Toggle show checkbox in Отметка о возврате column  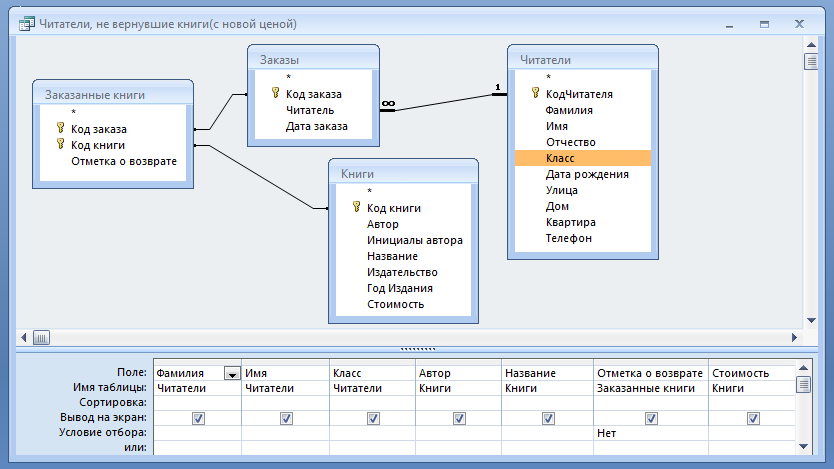pos(651,418)
